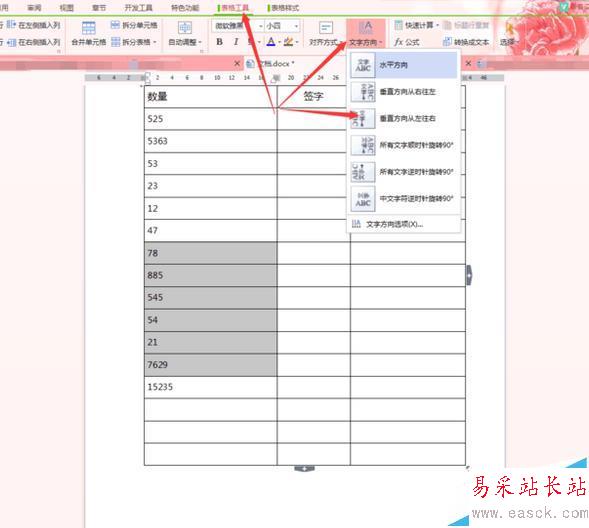Viewport: 589px width, 528px height.
Task: Click the 标题行重复 repeat header rows button
Action: (466, 25)
